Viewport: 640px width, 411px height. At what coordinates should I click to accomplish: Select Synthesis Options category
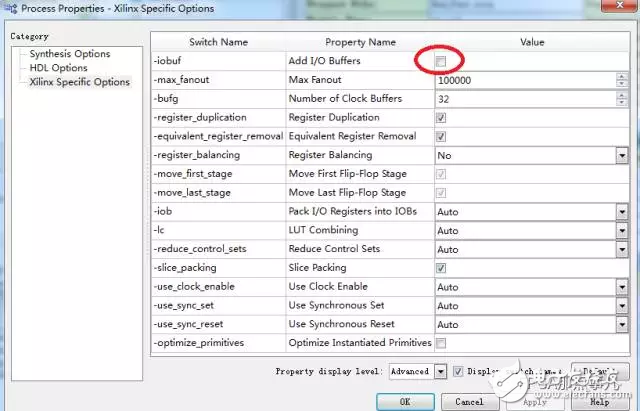tap(69, 54)
